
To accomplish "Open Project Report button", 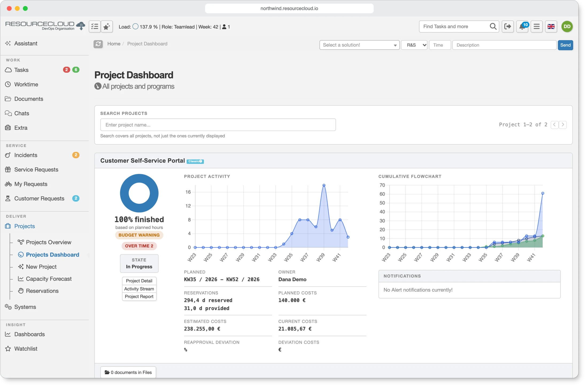I will click(x=139, y=297).
